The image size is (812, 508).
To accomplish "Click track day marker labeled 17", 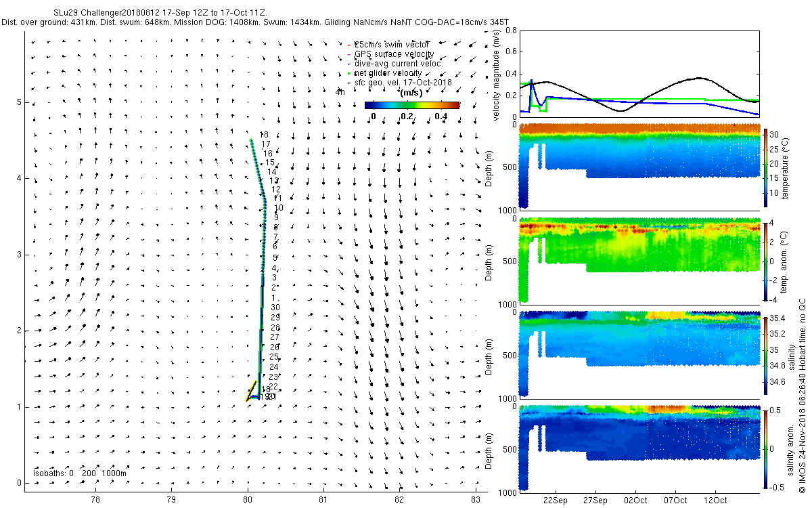I will point(266,144).
